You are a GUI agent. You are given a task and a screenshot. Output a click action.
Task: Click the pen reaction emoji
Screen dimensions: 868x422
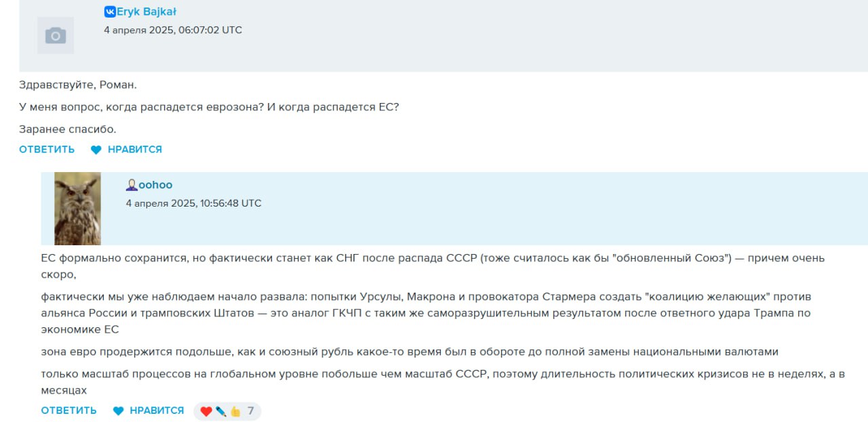[x=221, y=411]
